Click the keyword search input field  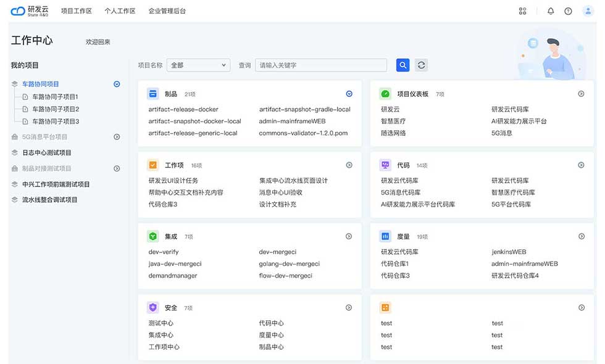click(320, 65)
